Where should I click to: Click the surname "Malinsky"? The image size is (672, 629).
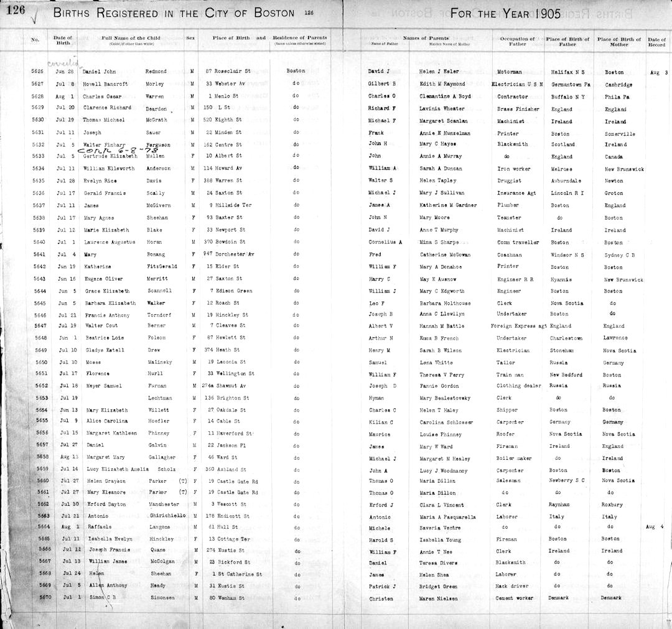click(160, 362)
